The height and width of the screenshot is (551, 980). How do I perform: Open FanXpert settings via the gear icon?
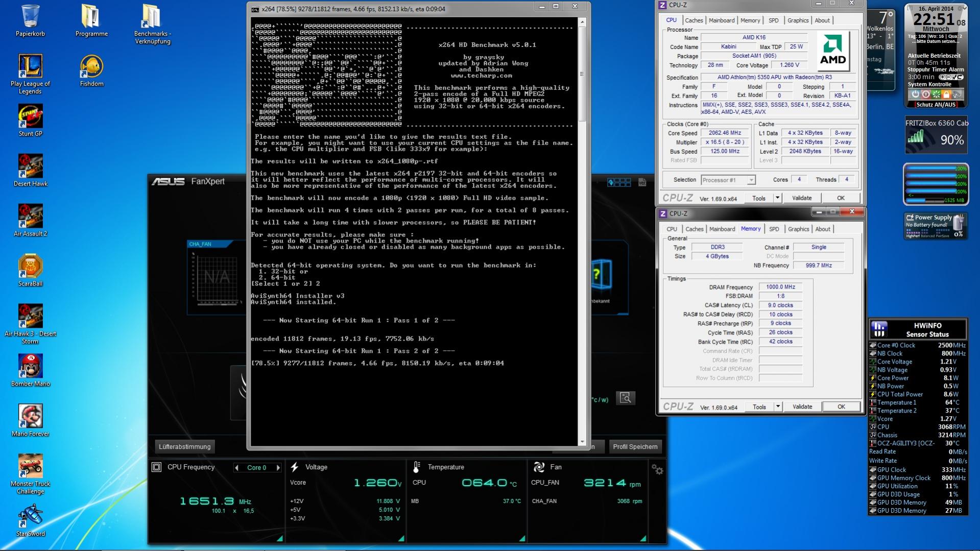point(657,470)
